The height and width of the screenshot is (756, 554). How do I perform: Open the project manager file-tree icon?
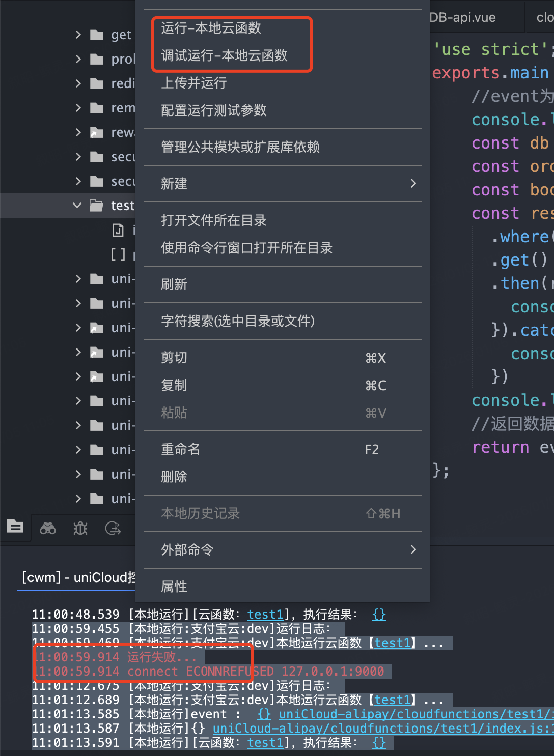click(x=15, y=527)
